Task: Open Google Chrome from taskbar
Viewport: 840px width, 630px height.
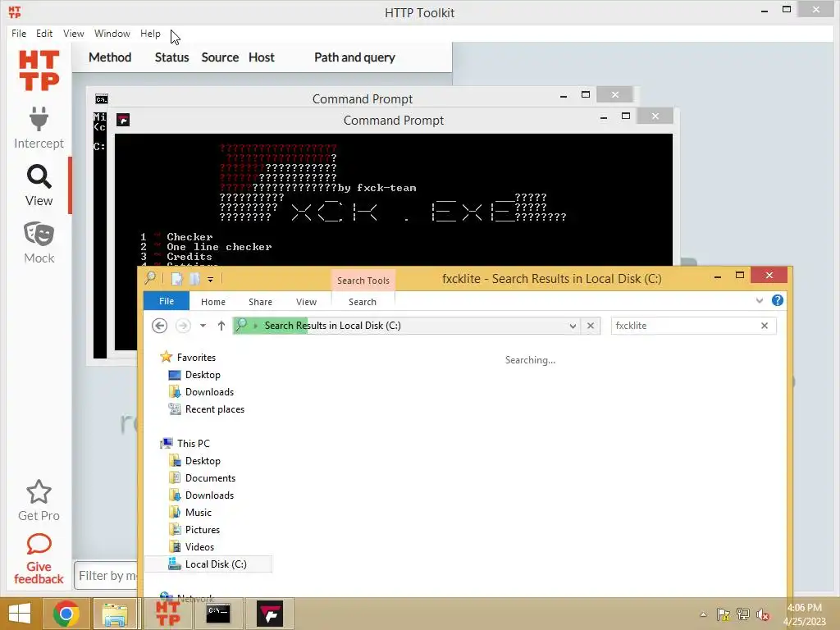Action: [x=66, y=614]
